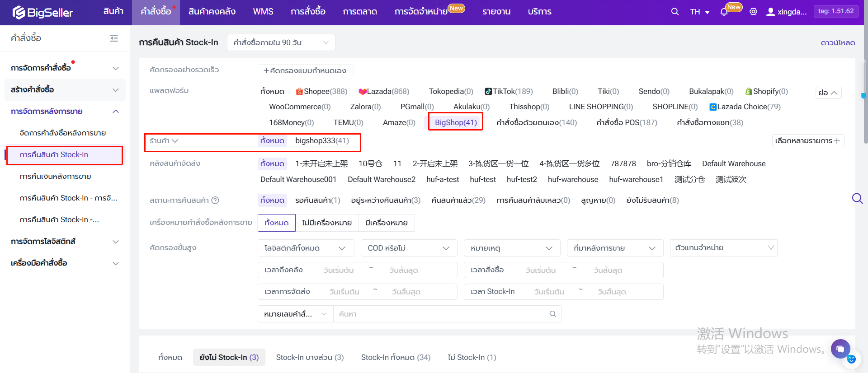Click '+คัดกรองแบบกำหนดเอง' custom filter button

[305, 70]
